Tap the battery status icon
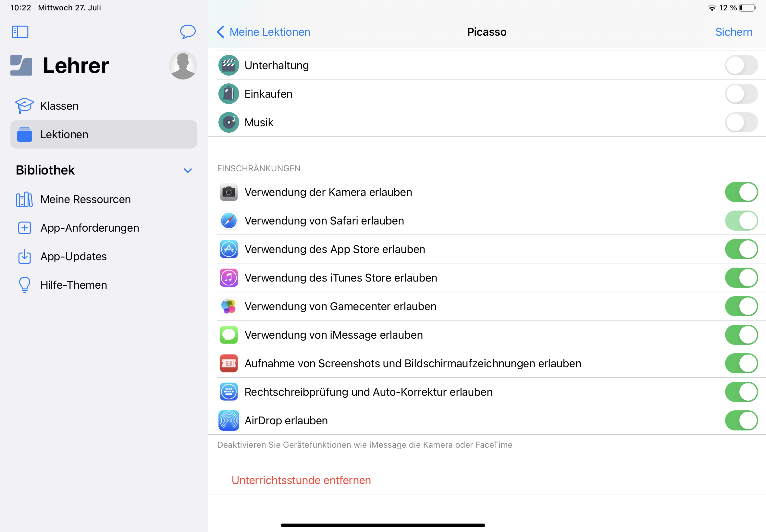Screen dimensions: 766x532 747,8
